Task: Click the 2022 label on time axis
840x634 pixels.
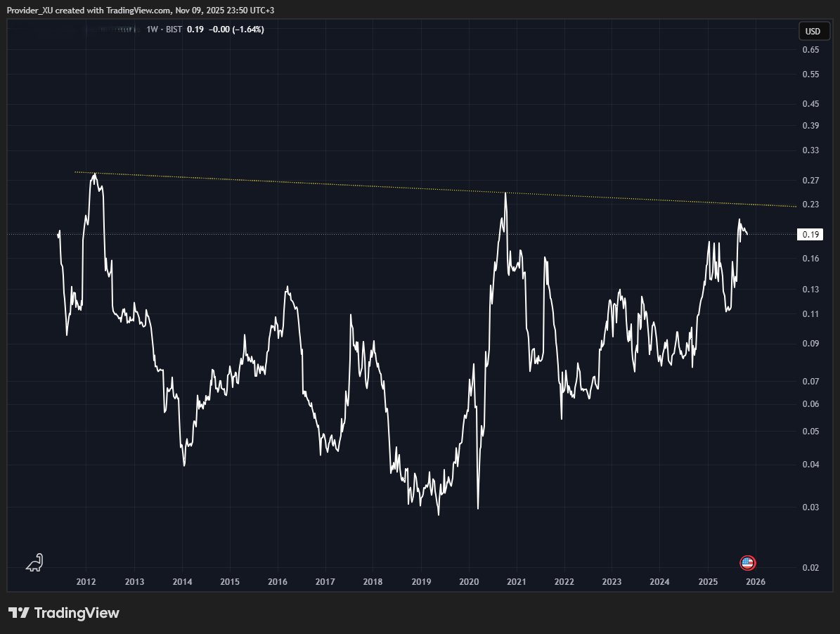Action: pyautogui.click(x=564, y=582)
